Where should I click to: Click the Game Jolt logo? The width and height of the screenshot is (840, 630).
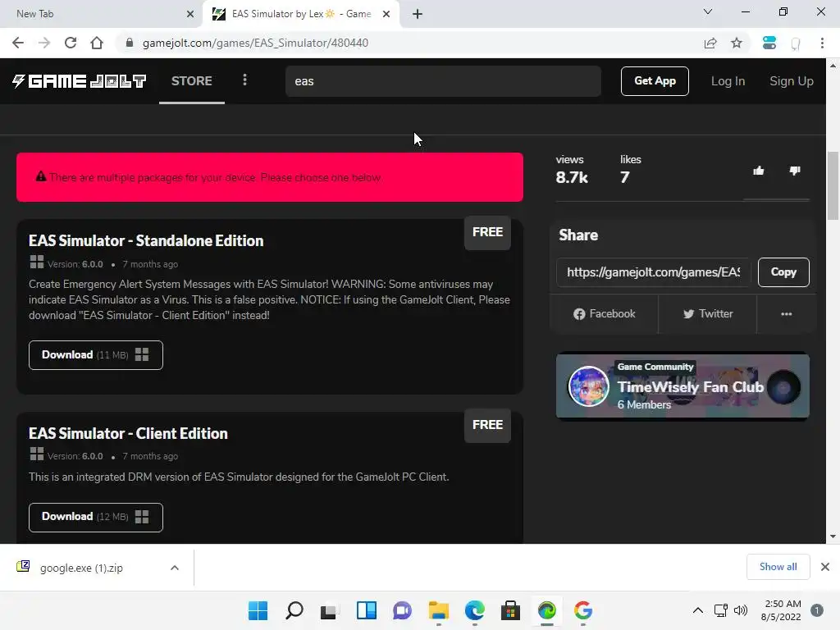click(79, 81)
